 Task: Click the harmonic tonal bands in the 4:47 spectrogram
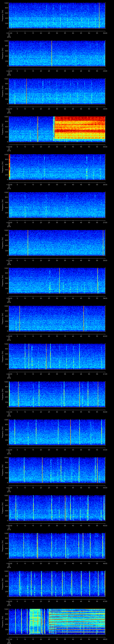click(77, 621)
